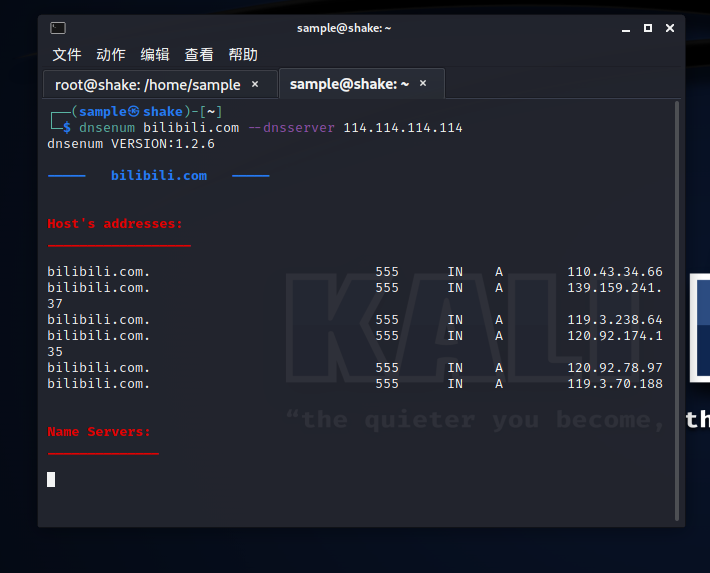
Task: Click DNS server address 114.114.114.114
Action: 403,128
